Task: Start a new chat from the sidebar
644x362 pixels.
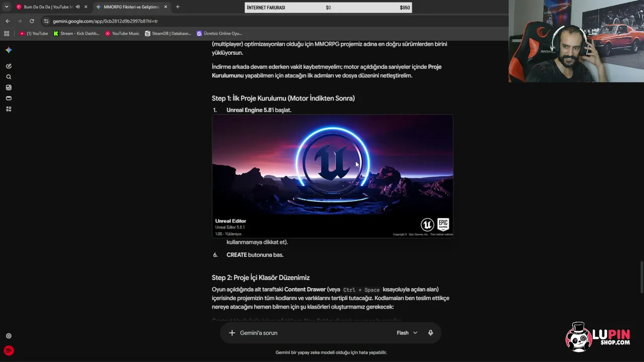Action: coord(9,66)
